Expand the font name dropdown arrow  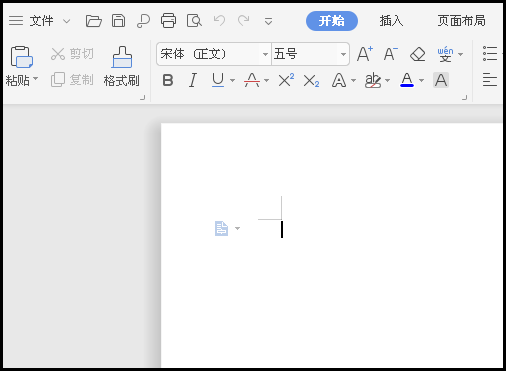265,54
